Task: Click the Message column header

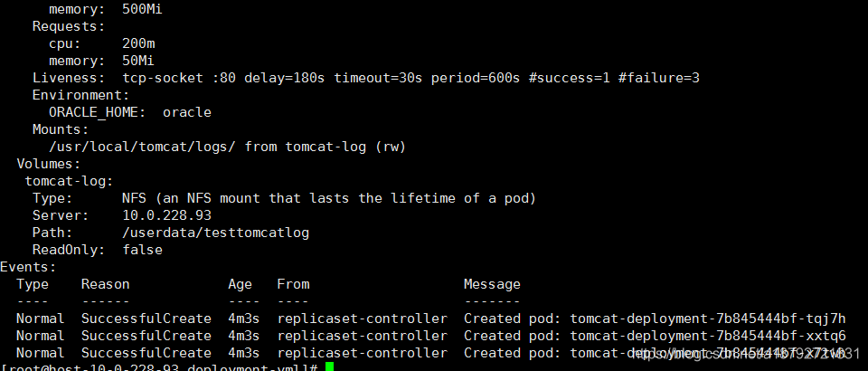Action: point(492,285)
